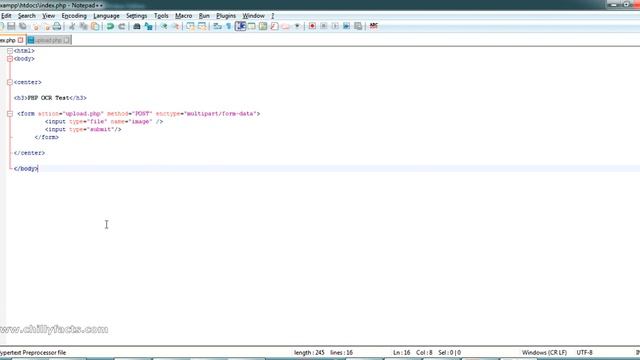
Task: Click the Redo arrow icon
Action: pyautogui.click(x=122, y=26)
